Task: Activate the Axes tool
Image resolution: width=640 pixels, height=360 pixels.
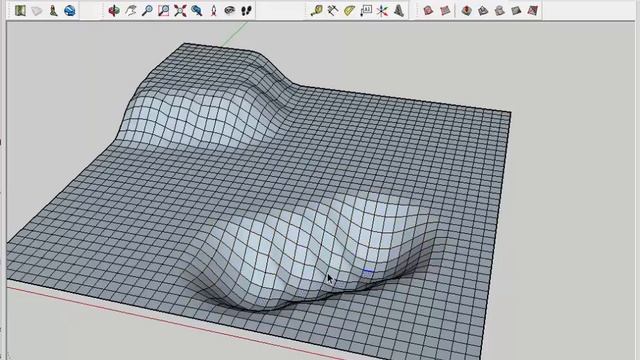Action: pos(382,10)
